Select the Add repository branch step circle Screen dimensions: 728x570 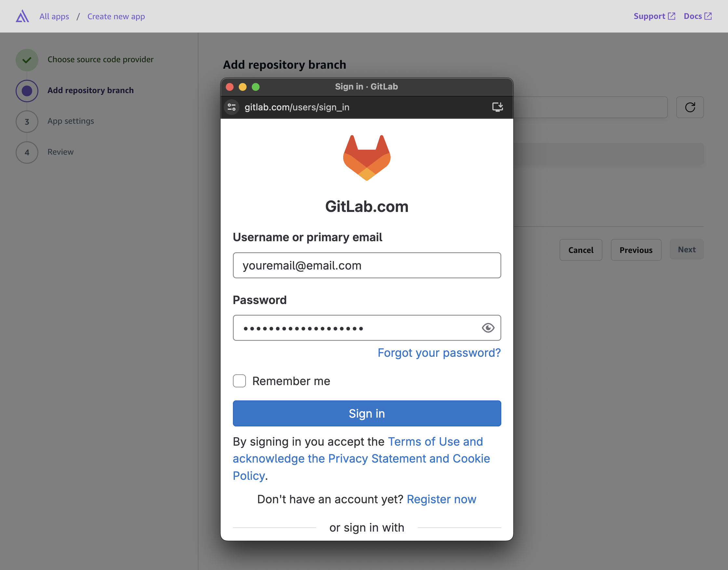tap(27, 91)
